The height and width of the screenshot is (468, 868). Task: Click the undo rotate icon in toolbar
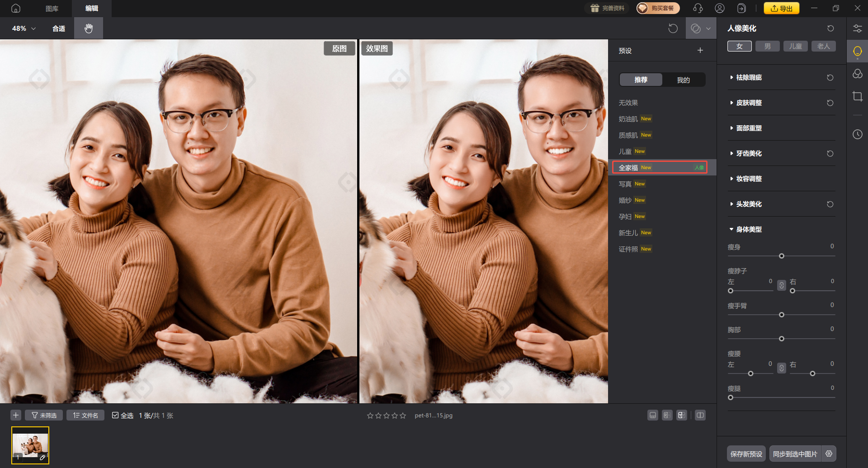click(x=673, y=28)
